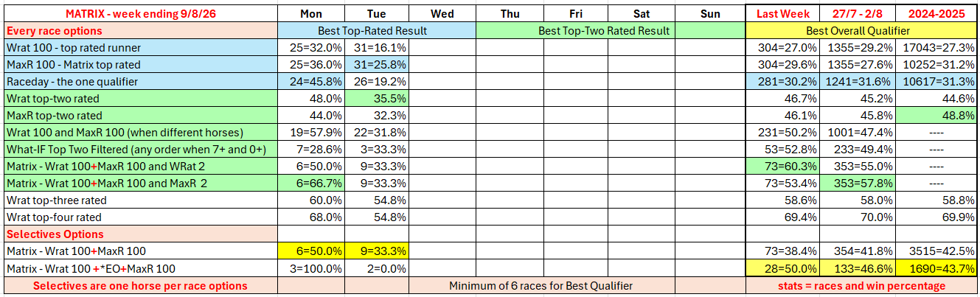This screenshot has width=980, height=297.
Task: Click the 17043=27.3% cell
Action: point(936,48)
